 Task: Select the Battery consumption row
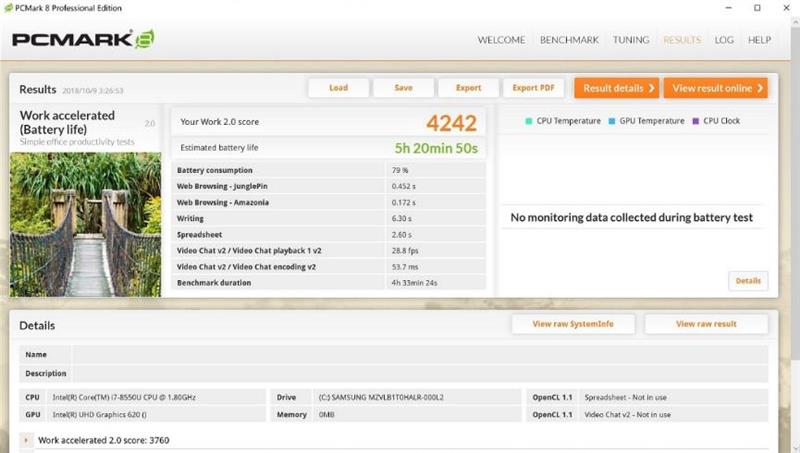coord(329,170)
